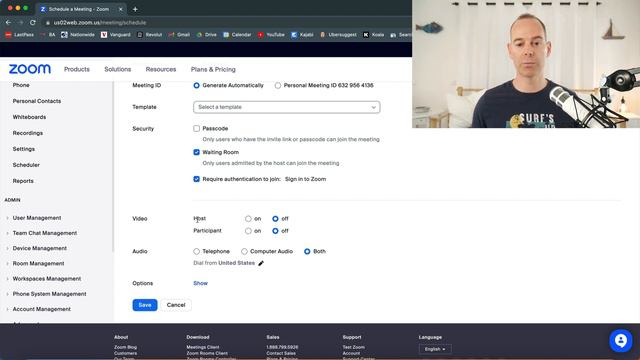640x360 pixels.
Task: Open the chat support bubble
Action: pos(621,340)
